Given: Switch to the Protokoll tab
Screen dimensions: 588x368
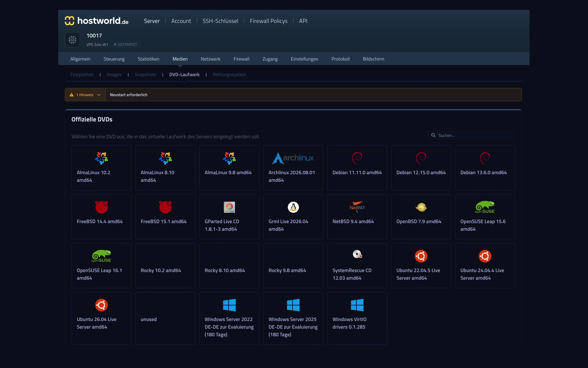Looking at the screenshot, I should [341, 59].
